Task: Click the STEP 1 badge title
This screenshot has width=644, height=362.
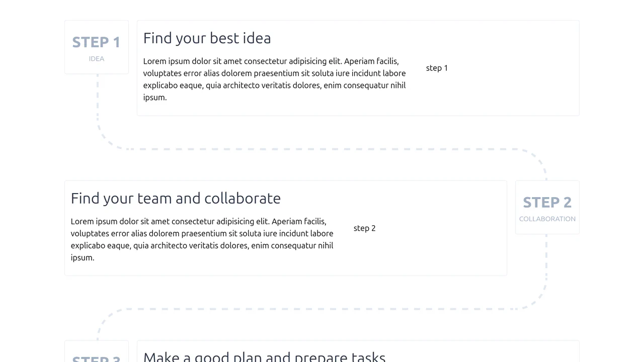Action: [96, 42]
